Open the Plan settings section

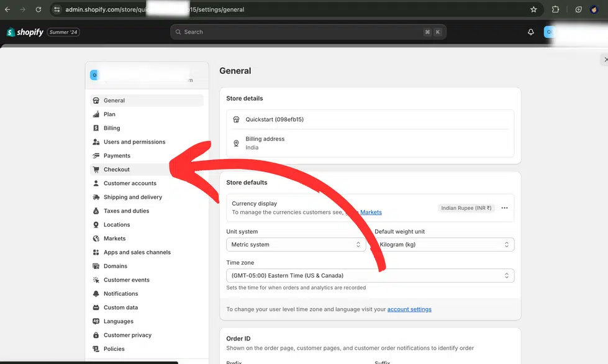[x=109, y=114]
